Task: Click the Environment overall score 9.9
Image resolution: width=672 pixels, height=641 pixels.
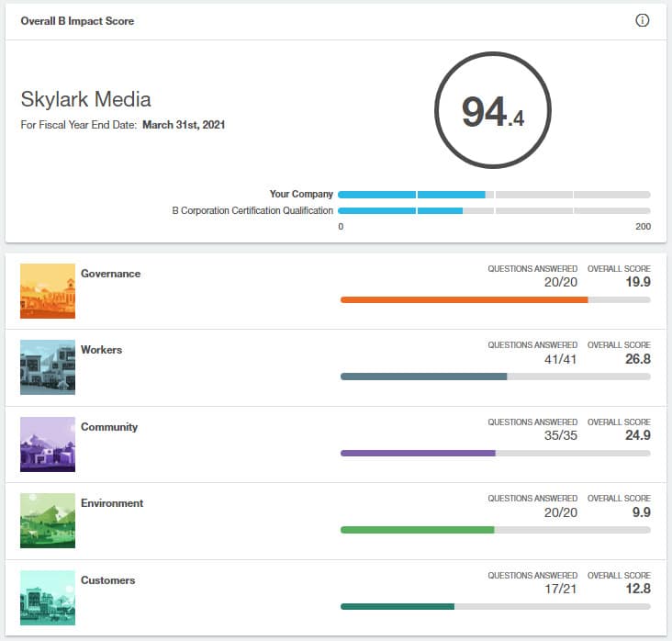Action: click(x=641, y=512)
